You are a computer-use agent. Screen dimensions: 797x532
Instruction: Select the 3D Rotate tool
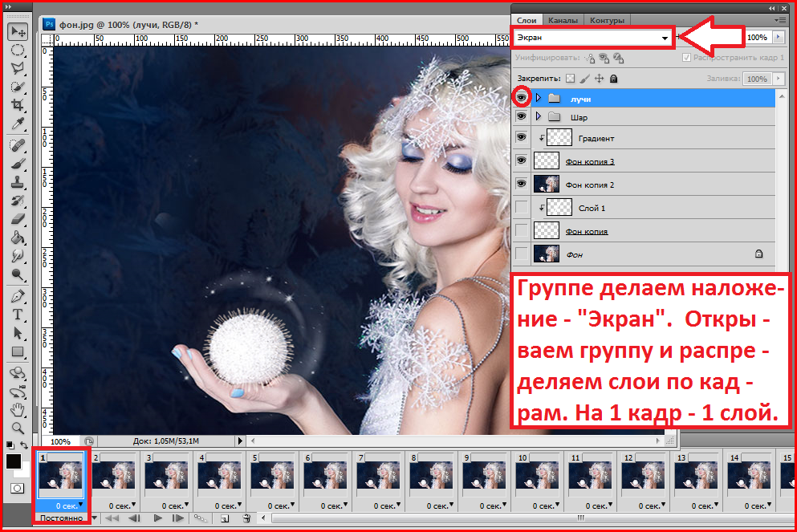pos(18,373)
